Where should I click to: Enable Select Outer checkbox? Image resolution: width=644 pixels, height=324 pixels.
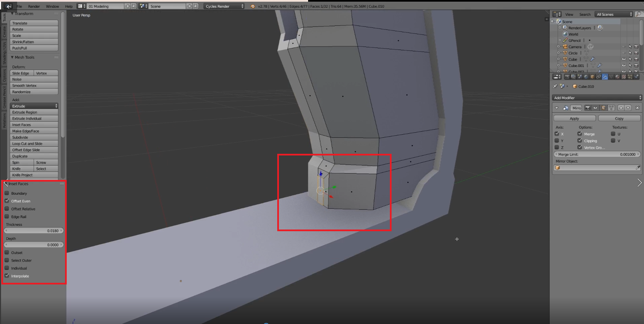point(7,260)
